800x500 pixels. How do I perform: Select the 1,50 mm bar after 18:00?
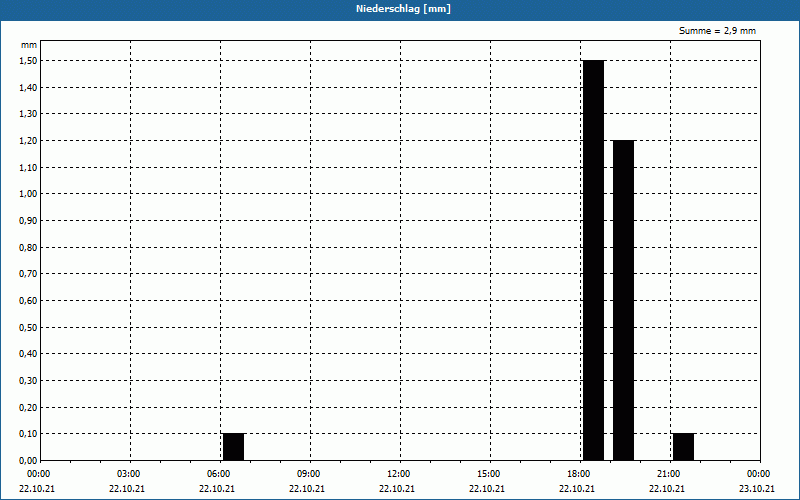click(593, 260)
